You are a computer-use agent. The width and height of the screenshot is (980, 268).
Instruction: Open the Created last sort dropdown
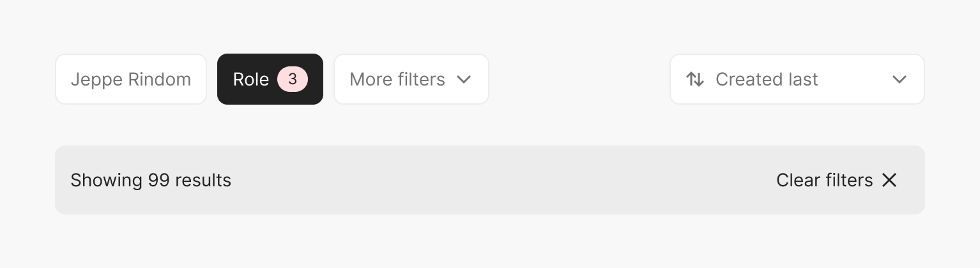pos(797,79)
